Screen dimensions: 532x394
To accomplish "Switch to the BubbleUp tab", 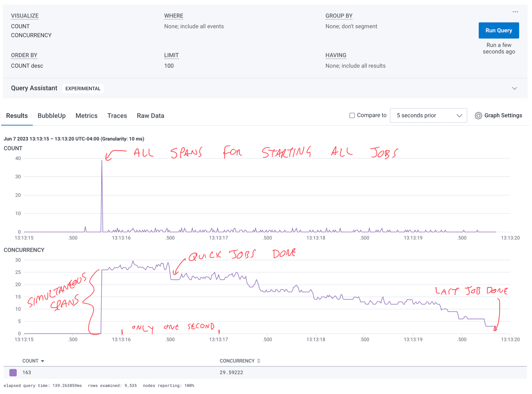I will click(52, 116).
